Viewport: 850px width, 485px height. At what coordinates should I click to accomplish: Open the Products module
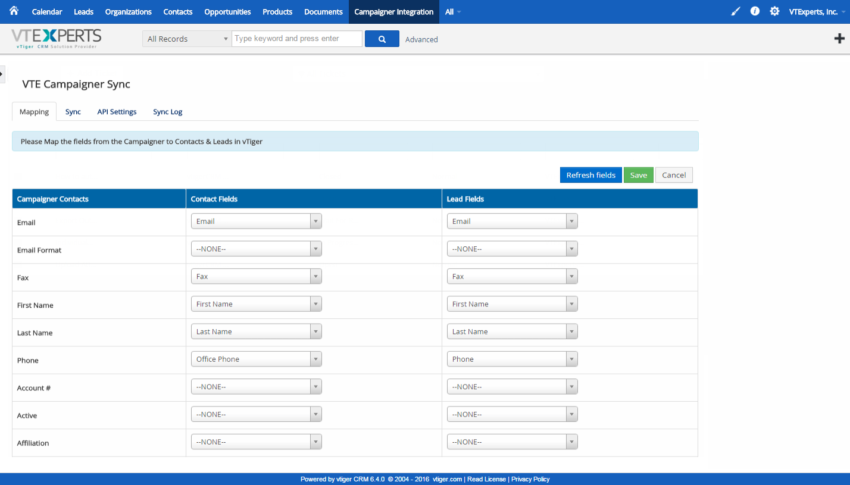(277, 12)
